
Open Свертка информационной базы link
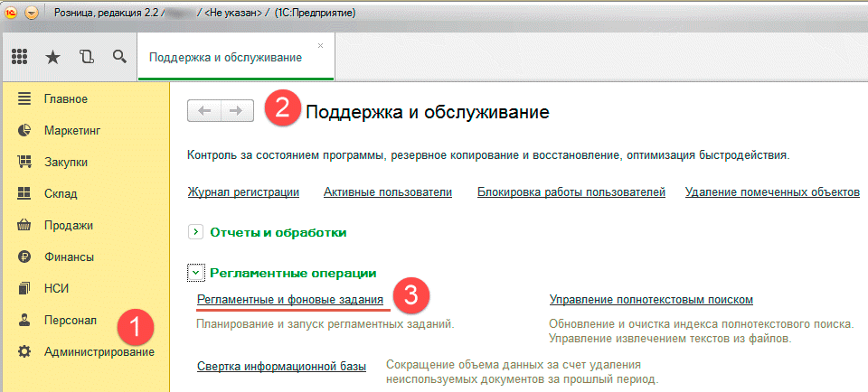(282, 367)
